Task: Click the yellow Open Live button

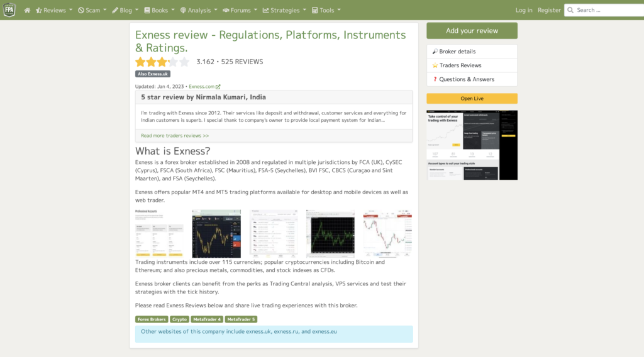Action: (472, 99)
